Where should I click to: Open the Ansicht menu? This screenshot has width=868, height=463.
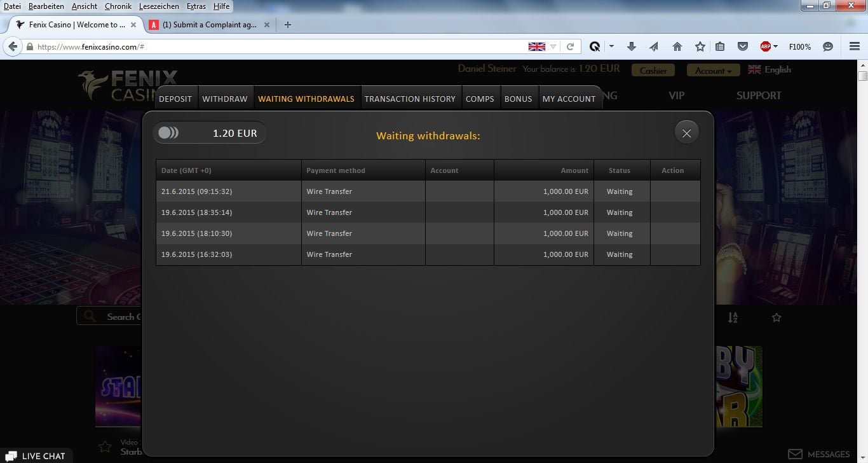(85, 6)
